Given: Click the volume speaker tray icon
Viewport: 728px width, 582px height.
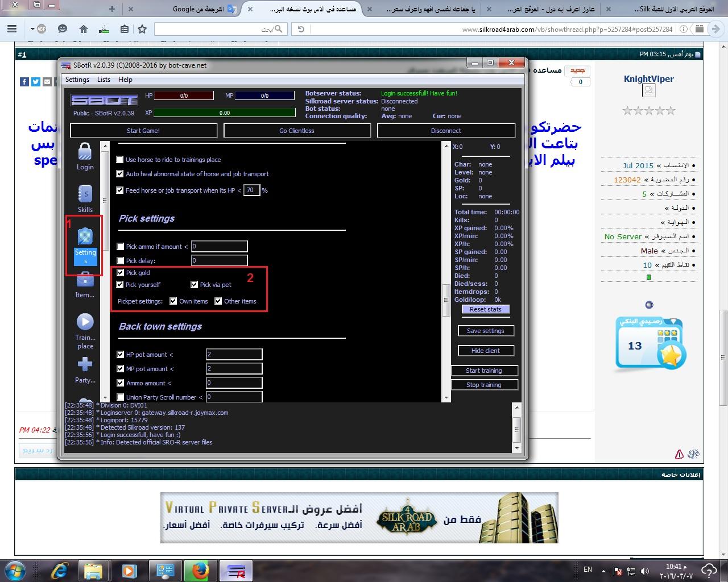Looking at the screenshot, I should [x=644, y=571].
